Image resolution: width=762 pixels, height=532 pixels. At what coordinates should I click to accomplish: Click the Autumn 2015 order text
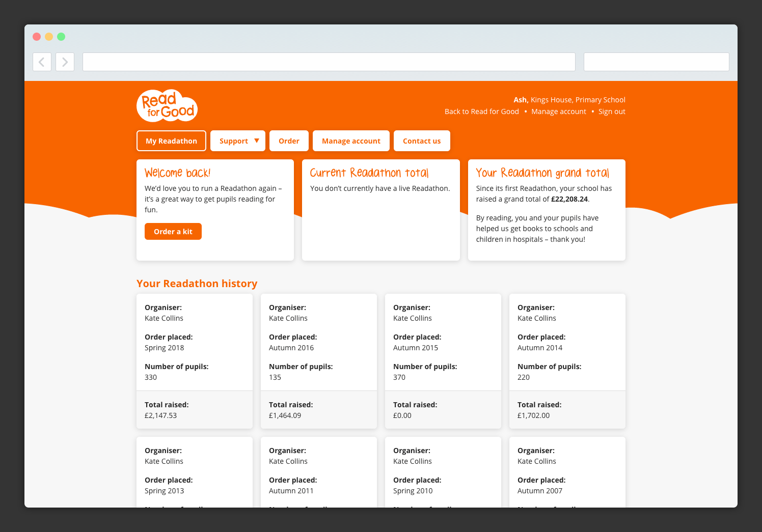tap(416, 348)
